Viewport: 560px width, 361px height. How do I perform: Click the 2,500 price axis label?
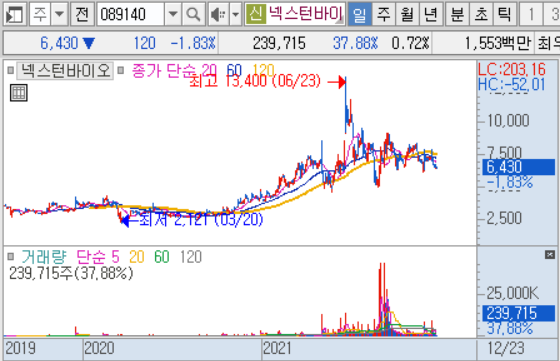(504, 218)
